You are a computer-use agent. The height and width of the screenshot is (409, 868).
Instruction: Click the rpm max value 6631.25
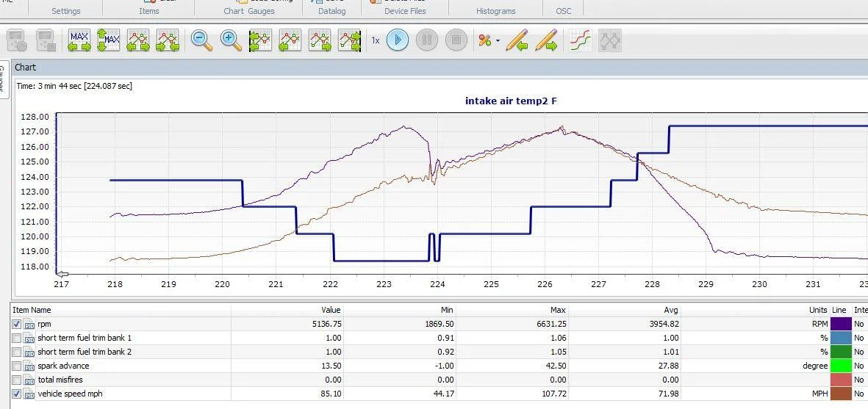pyautogui.click(x=552, y=324)
